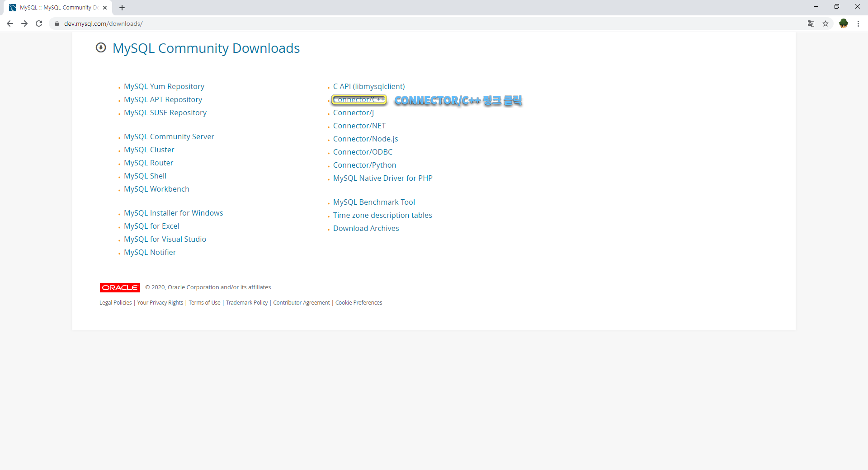Open MySQL SUSE Repository link

coord(165,113)
